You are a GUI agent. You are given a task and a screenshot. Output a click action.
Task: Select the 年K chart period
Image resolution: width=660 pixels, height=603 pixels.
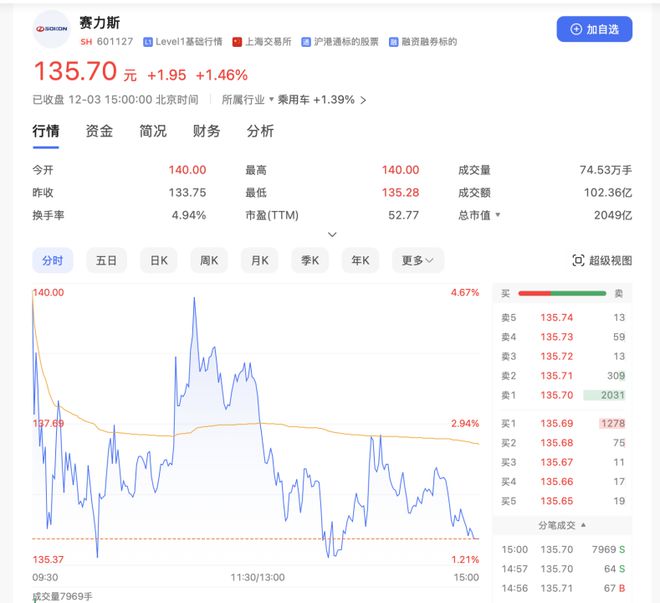pyautogui.click(x=360, y=260)
